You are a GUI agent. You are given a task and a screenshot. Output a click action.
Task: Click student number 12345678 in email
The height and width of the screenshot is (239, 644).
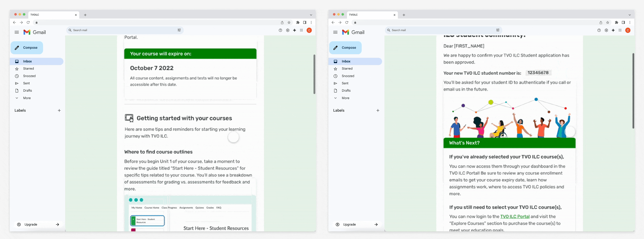538,73
